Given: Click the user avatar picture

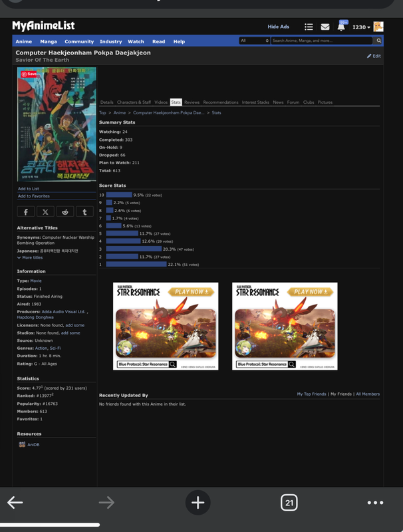Looking at the screenshot, I should [378, 27].
